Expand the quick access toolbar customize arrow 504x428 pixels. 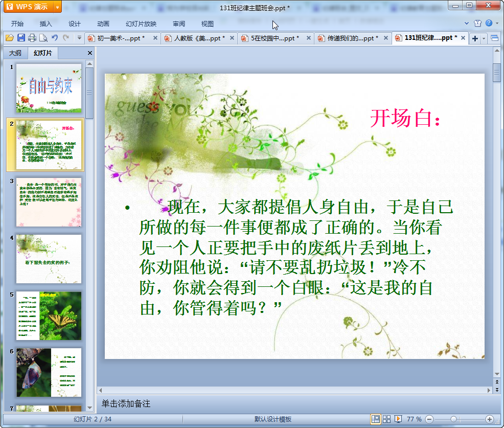point(79,38)
